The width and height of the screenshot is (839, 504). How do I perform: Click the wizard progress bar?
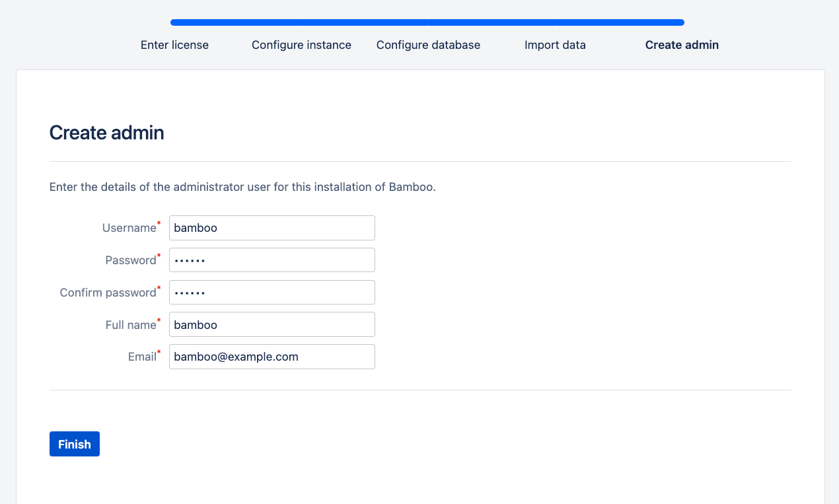tap(427, 22)
